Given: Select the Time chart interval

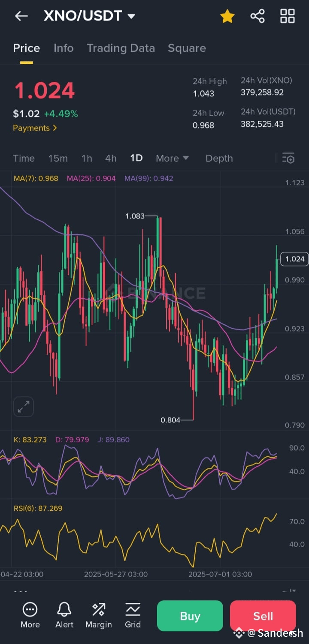Looking at the screenshot, I should point(24,158).
